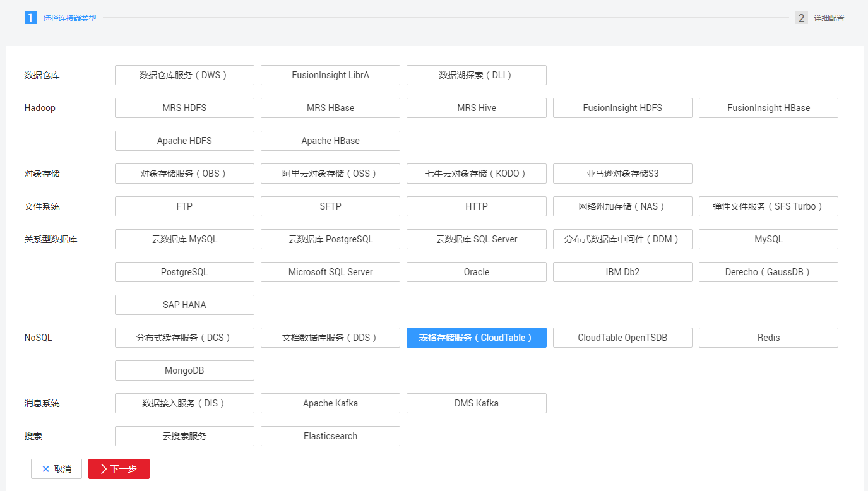Click the 关系型数据库 category label
This screenshot has width=868, height=491.
51,239
